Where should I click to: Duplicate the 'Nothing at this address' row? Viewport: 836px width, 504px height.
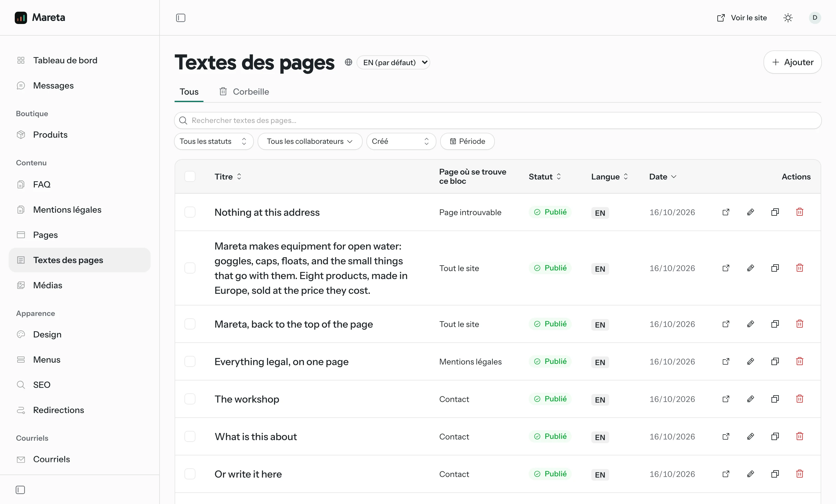775,212
